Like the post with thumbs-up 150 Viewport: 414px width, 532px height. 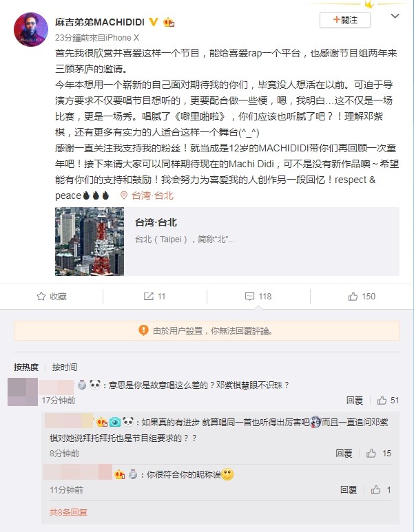pos(362,296)
